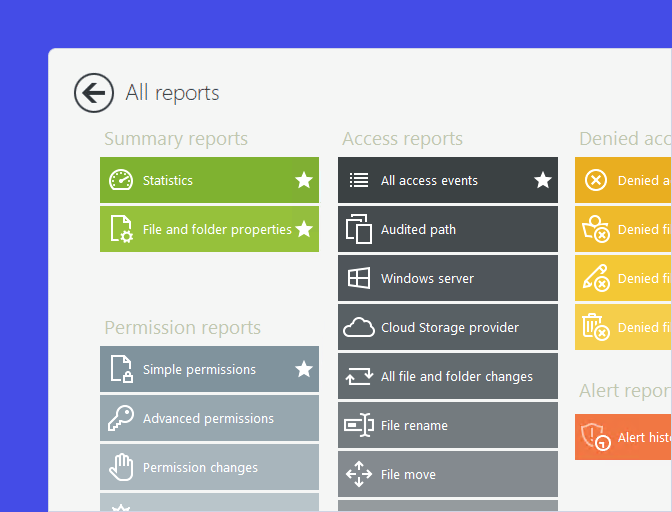Click the Cloud Storage provider cloud icon
This screenshot has width=672, height=512.
(x=358, y=327)
